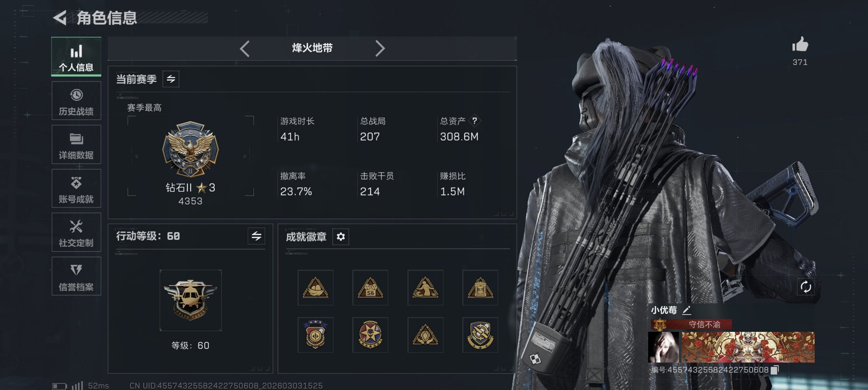
Task: Switch to the previous mode from 烽火地带
Action: [245, 49]
